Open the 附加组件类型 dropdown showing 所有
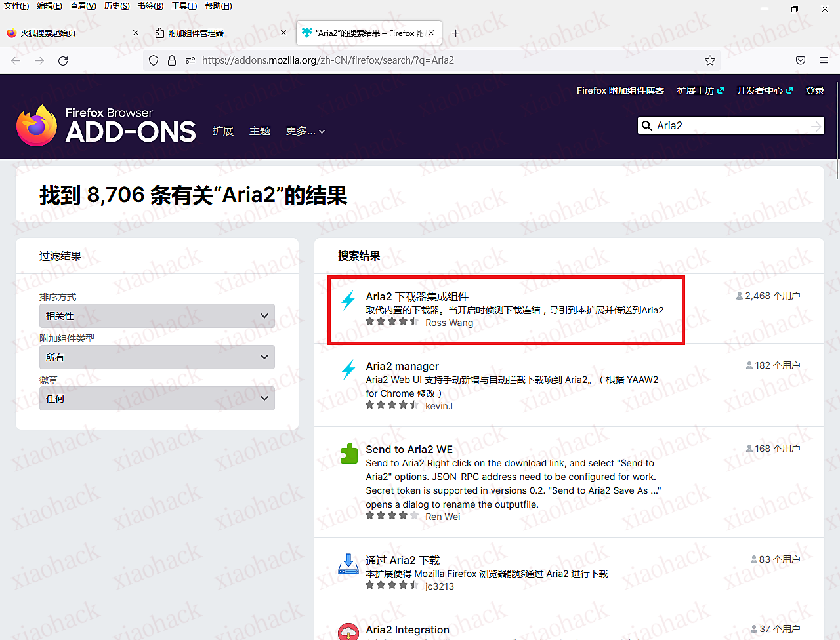The height and width of the screenshot is (640, 840). click(x=157, y=357)
